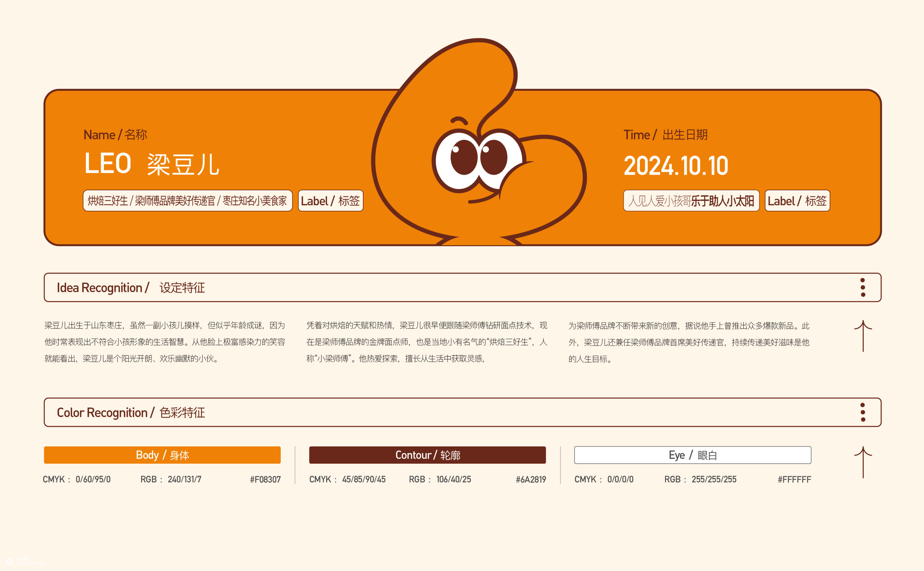Open three-dot menu in Idea Recognition bar
Image resolution: width=924 pixels, height=571 pixels.
point(862,287)
